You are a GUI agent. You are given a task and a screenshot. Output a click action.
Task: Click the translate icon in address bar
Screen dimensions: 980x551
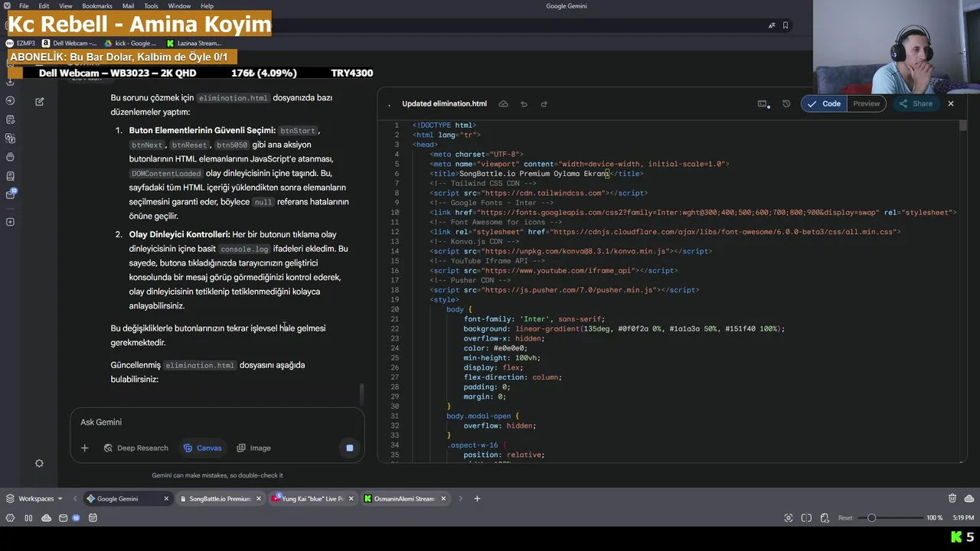coord(771,25)
